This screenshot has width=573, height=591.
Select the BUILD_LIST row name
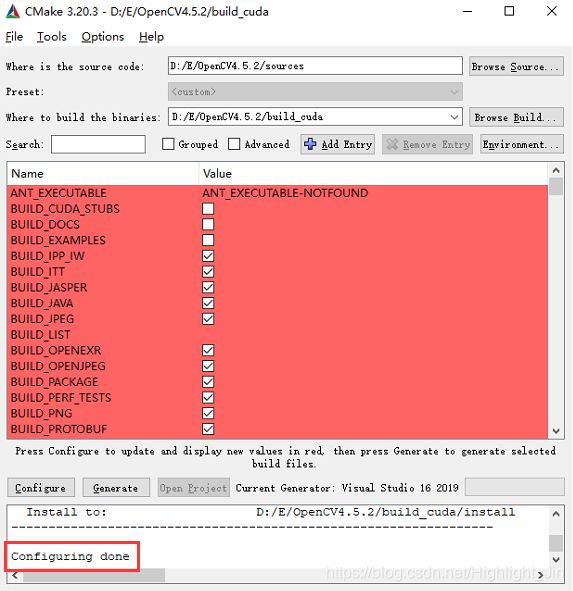click(40, 335)
